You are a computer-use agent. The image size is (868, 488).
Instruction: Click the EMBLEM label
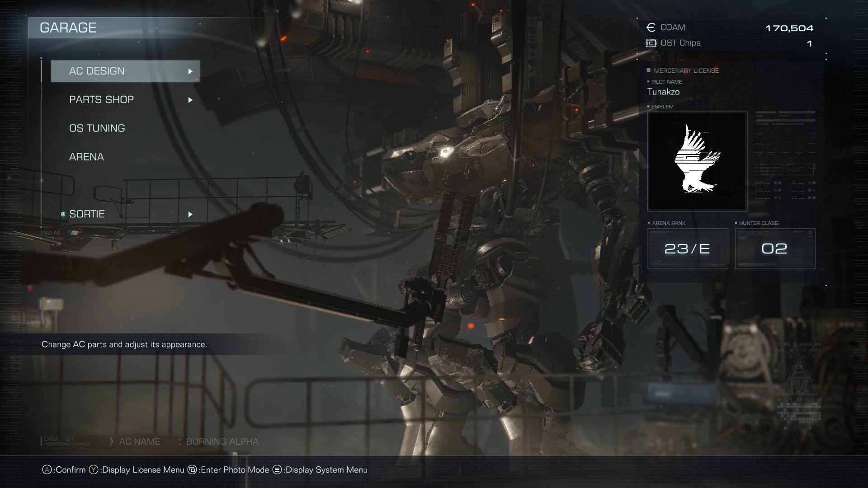(662, 107)
